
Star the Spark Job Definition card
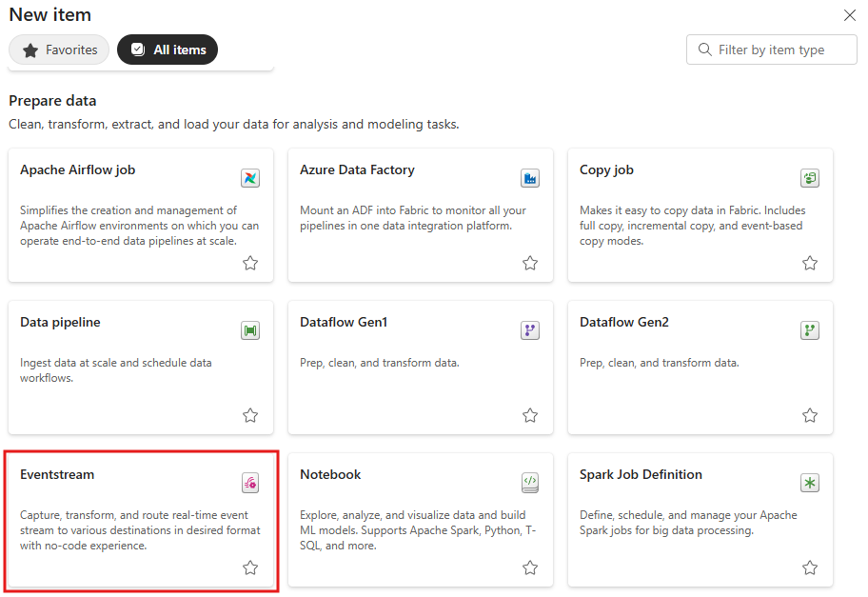810,567
